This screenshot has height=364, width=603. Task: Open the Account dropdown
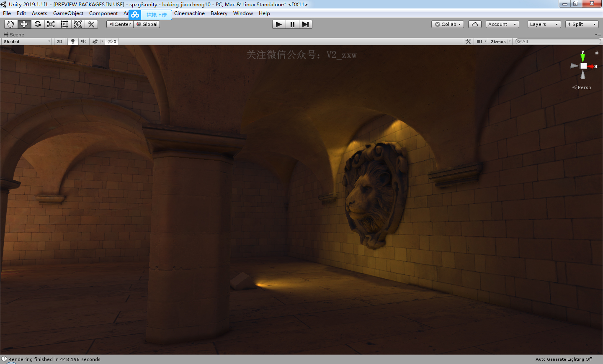click(x=502, y=24)
